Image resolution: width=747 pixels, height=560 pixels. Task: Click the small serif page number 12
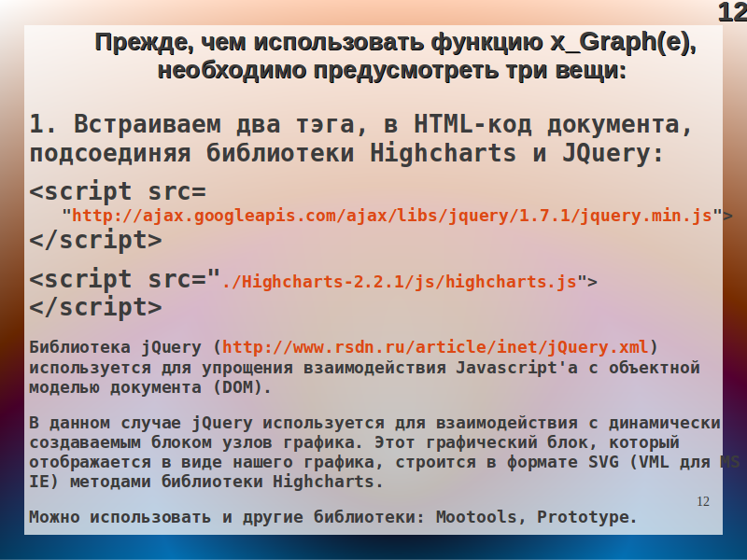click(703, 501)
